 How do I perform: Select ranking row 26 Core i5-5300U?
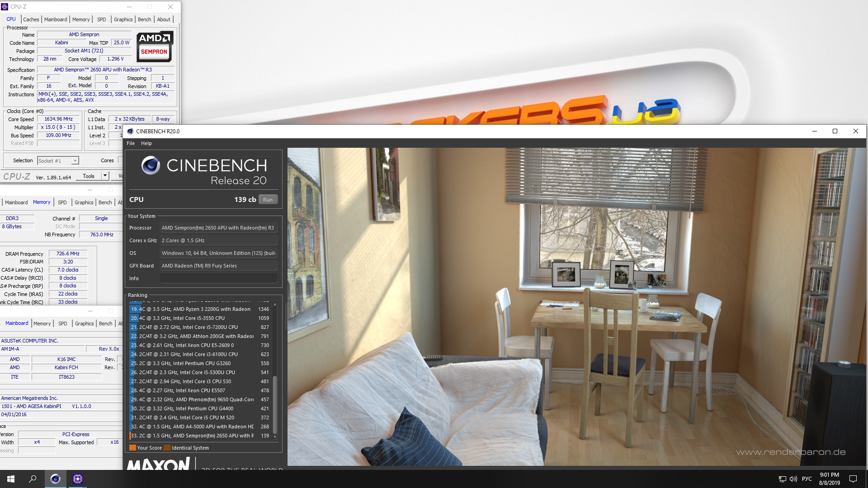[200, 372]
